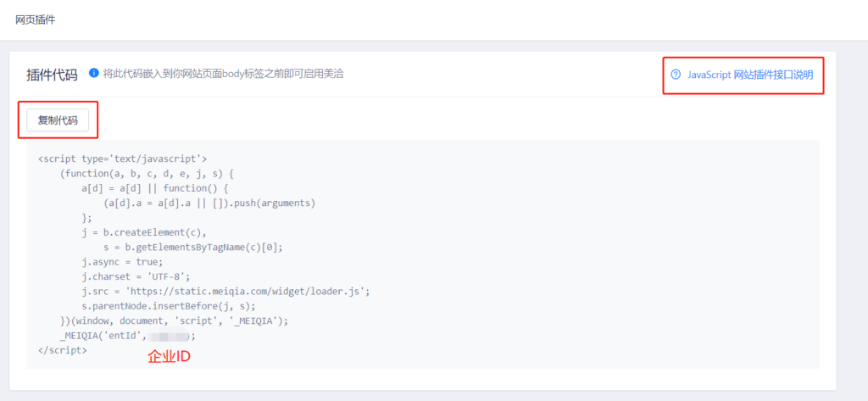Click the (function(a, b, c, d, e, j, s) line
The width and height of the screenshot is (868, 401).
(x=147, y=173)
